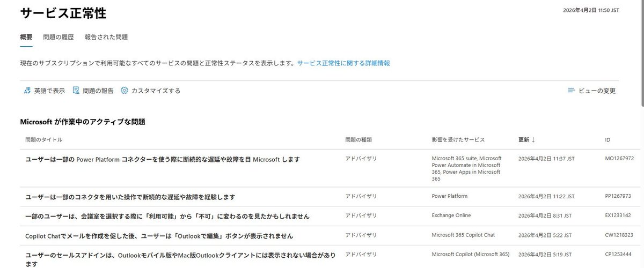Click the 影響を受けたサービス column header

(458, 139)
